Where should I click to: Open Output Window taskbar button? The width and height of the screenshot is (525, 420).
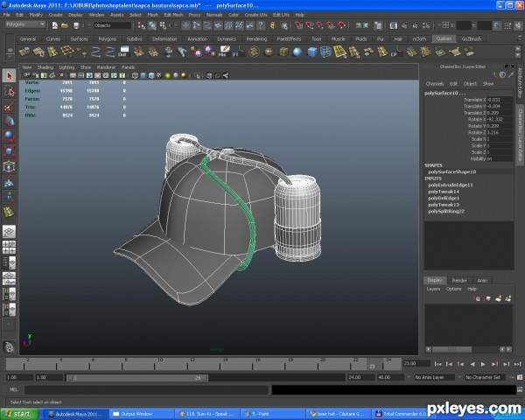[141, 414]
